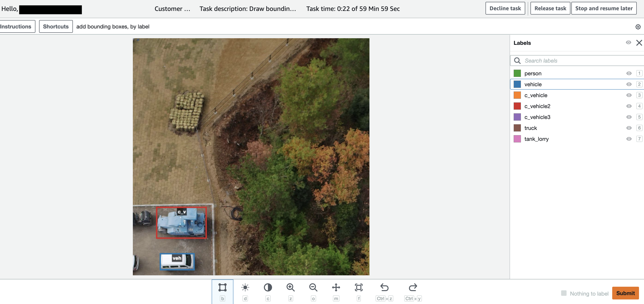Image resolution: width=644 pixels, height=304 pixels.
Task: Open the settings gear icon
Action: (638, 27)
